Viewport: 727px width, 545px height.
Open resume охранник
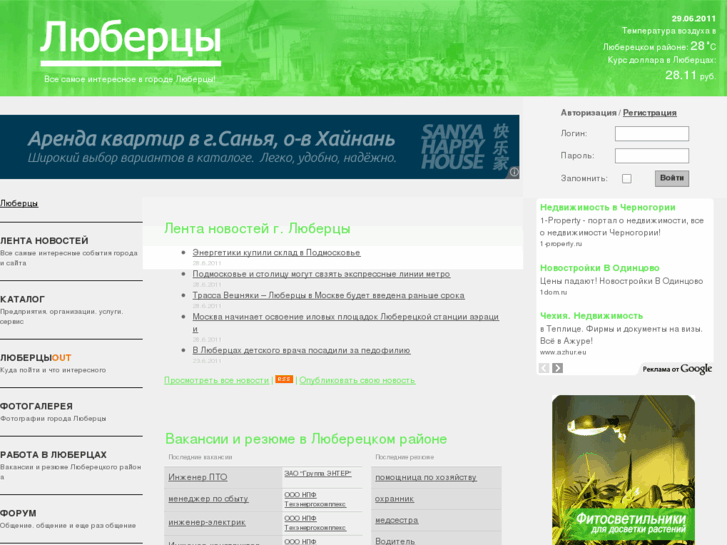pos(394,499)
